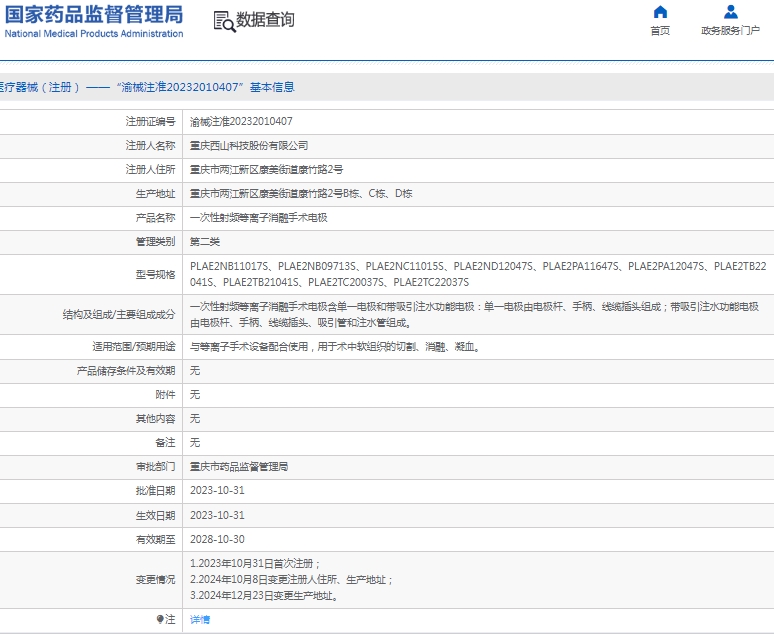Select management category 第二类 value
Image resolution: width=774 pixels, height=638 pixels.
205,241
